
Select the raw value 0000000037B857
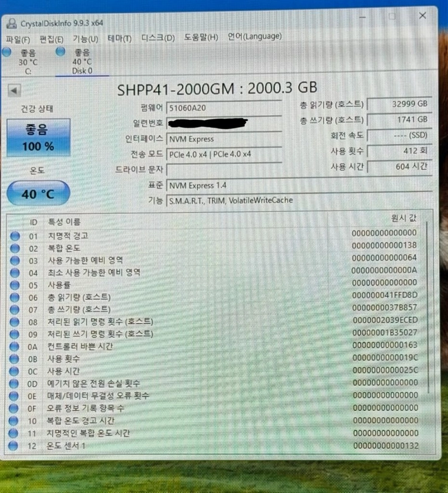click(385, 307)
